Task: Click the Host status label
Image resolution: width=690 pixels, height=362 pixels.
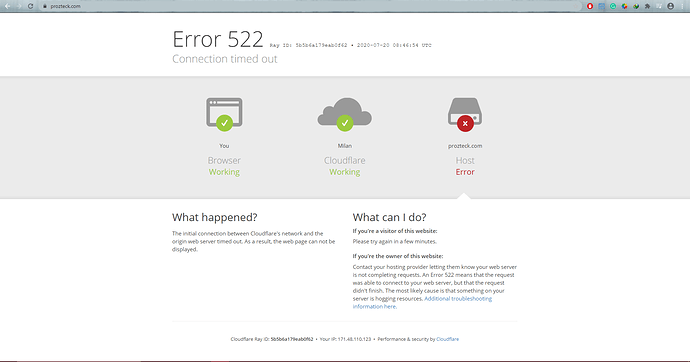Action: (x=465, y=161)
